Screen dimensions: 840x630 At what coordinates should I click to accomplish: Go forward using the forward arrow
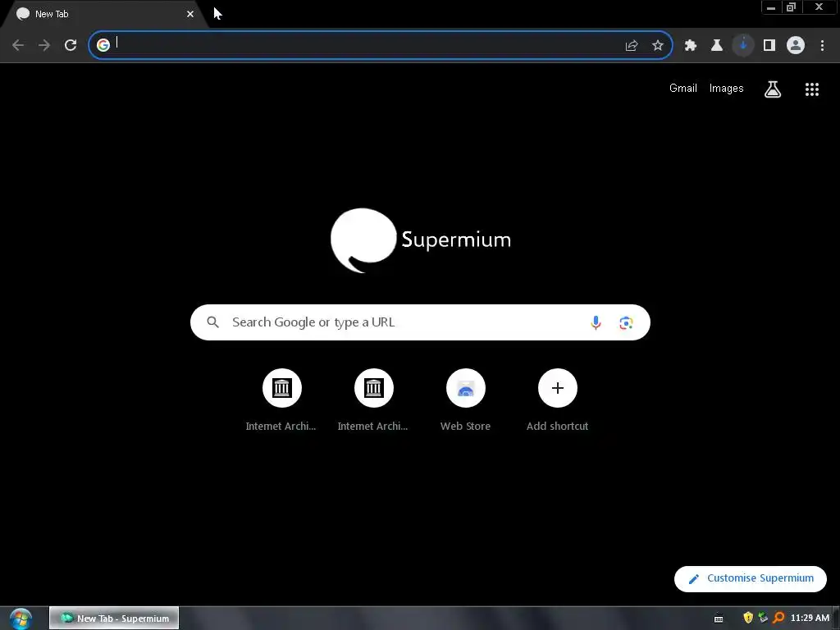point(44,45)
